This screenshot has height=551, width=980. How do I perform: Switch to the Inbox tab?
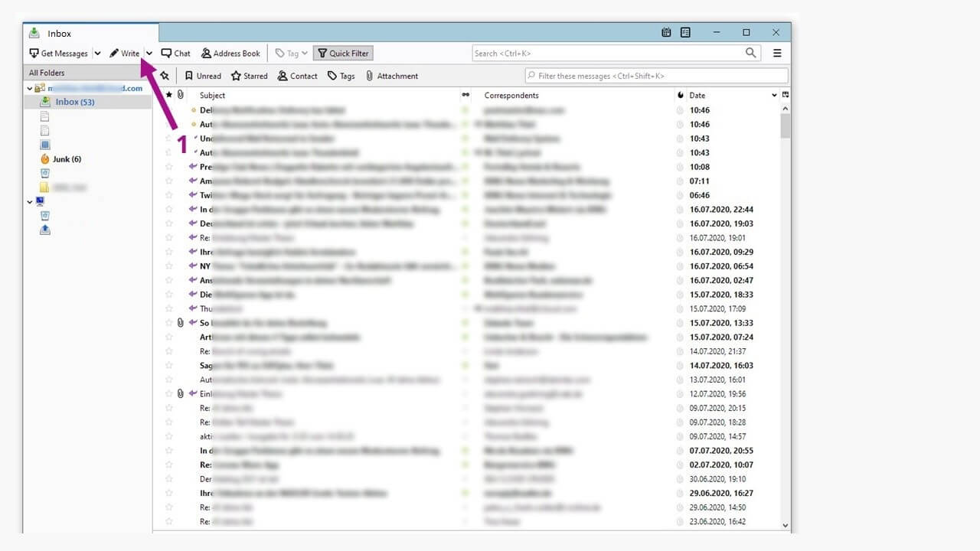click(x=91, y=33)
